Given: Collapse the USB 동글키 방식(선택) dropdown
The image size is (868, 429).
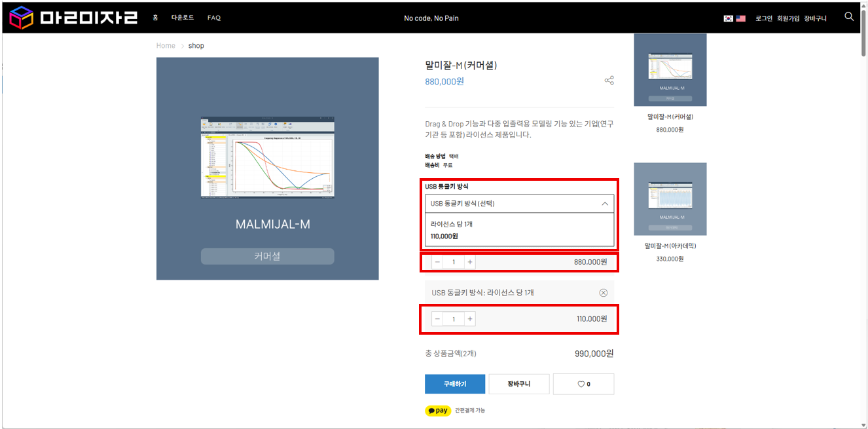Looking at the screenshot, I should [520, 204].
